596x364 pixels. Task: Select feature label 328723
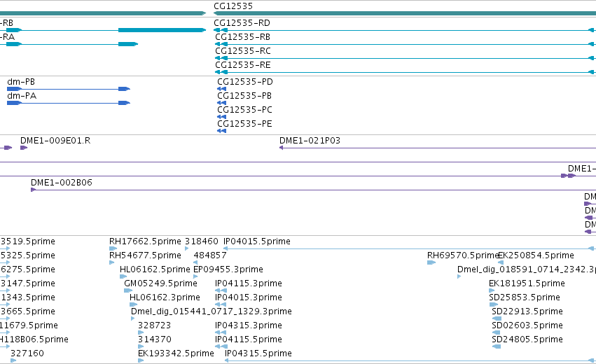[154, 326]
